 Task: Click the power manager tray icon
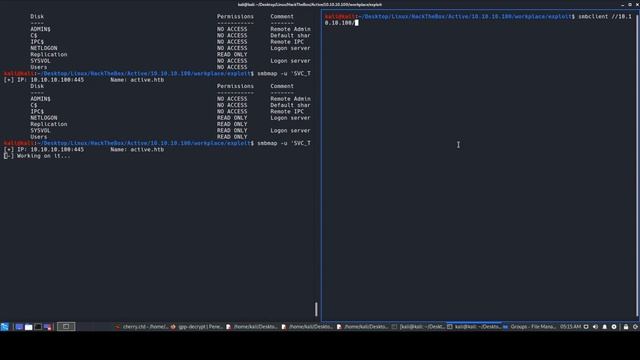click(x=614, y=327)
